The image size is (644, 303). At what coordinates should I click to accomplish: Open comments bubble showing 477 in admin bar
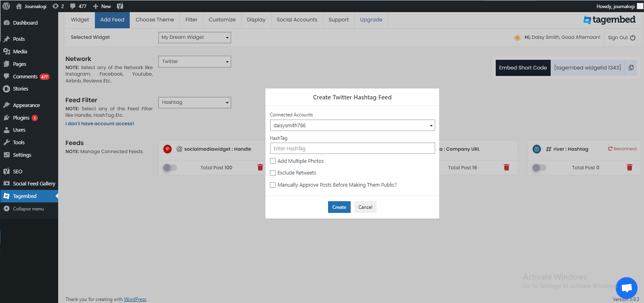78,6
